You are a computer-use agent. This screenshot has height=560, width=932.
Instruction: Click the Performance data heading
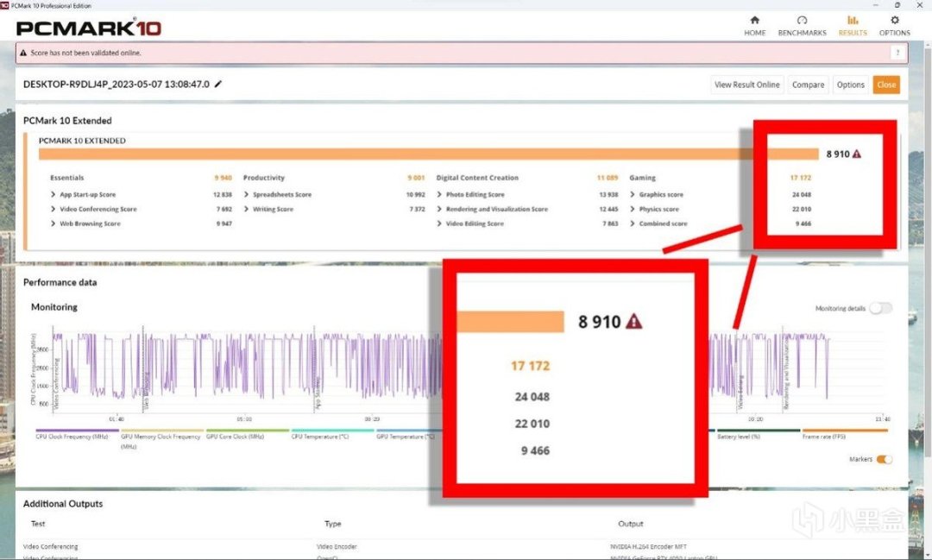(60, 282)
